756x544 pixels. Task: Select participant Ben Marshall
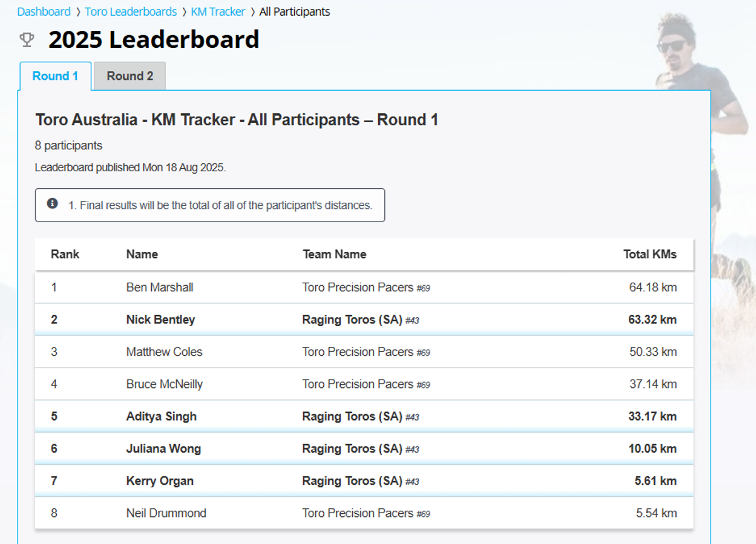pyautogui.click(x=160, y=287)
